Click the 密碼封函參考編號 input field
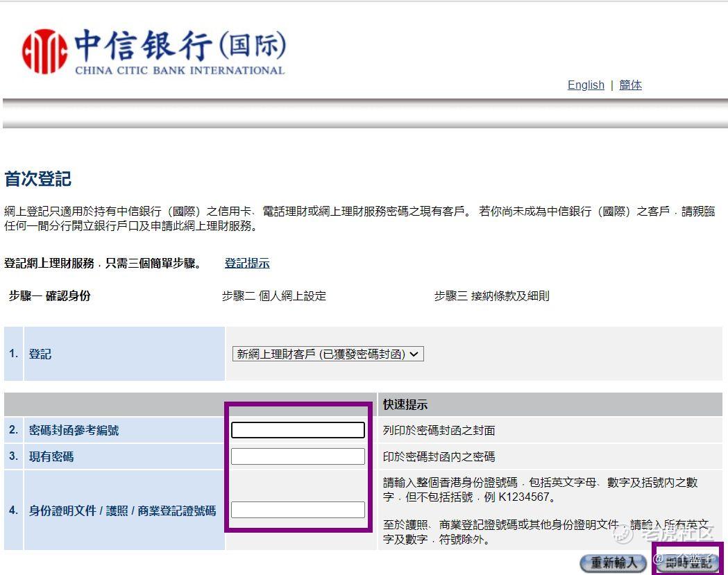This screenshot has width=728, height=575. pos(298,430)
